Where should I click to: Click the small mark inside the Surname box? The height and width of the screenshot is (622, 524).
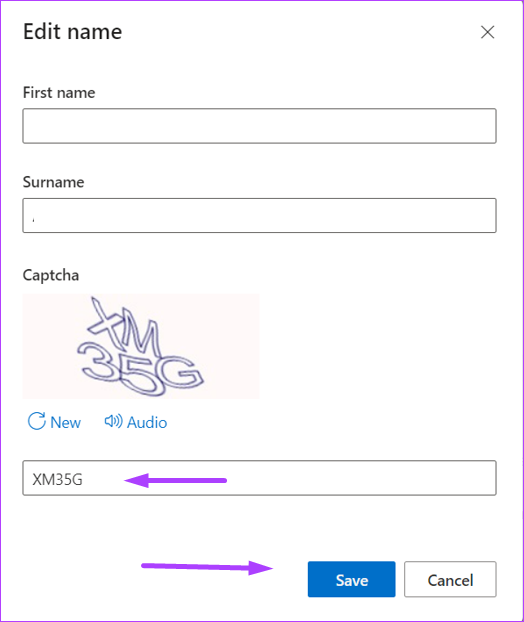33,219
